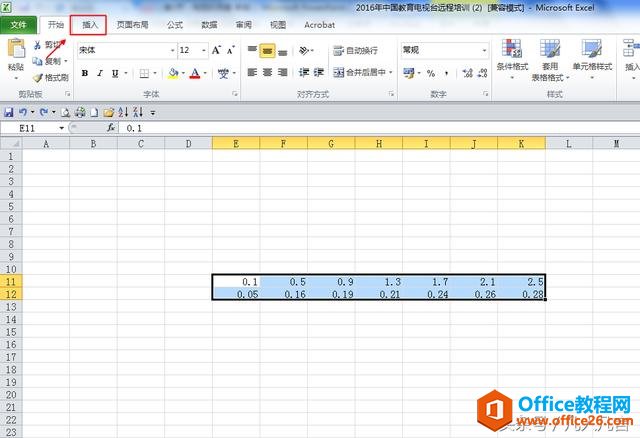Toggle underline formatting
The width and height of the screenshot is (640, 438).
tap(115, 73)
